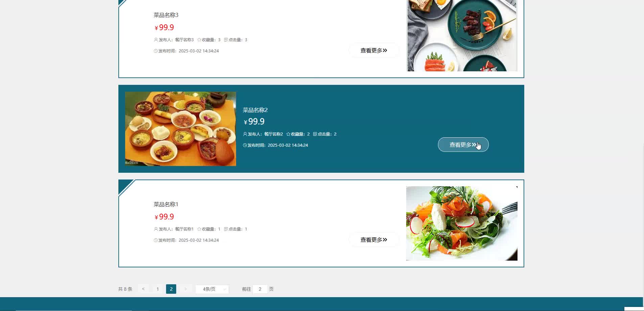Click the publisher person icon on 菜品名称2
Screen dimensions: 644x311
[245, 134]
